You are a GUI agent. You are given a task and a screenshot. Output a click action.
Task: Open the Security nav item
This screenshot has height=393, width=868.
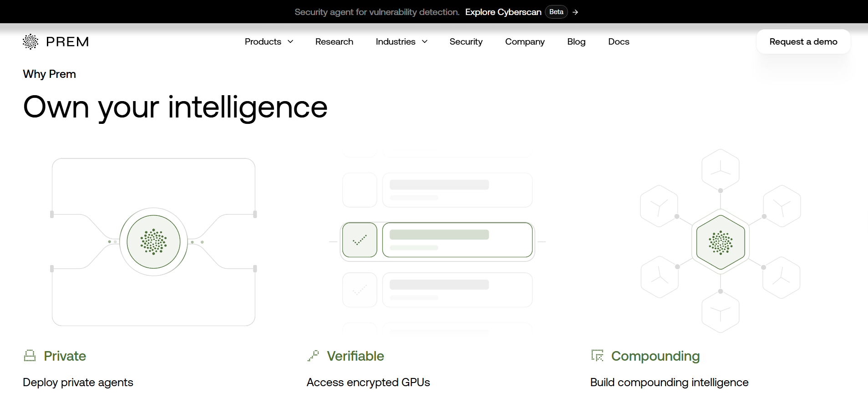click(x=466, y=42)
